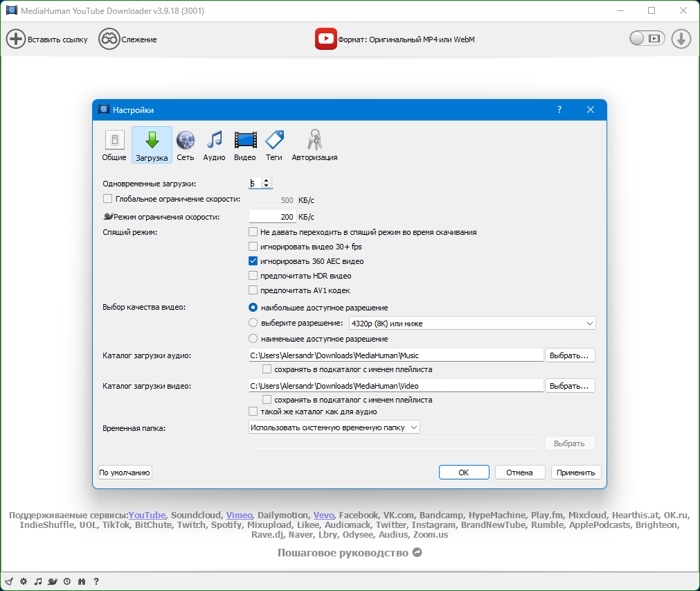Viewport: 700px width, 591px height.
Task: Toggle the video mode switch in top toolbar
Action: [647, 39]
